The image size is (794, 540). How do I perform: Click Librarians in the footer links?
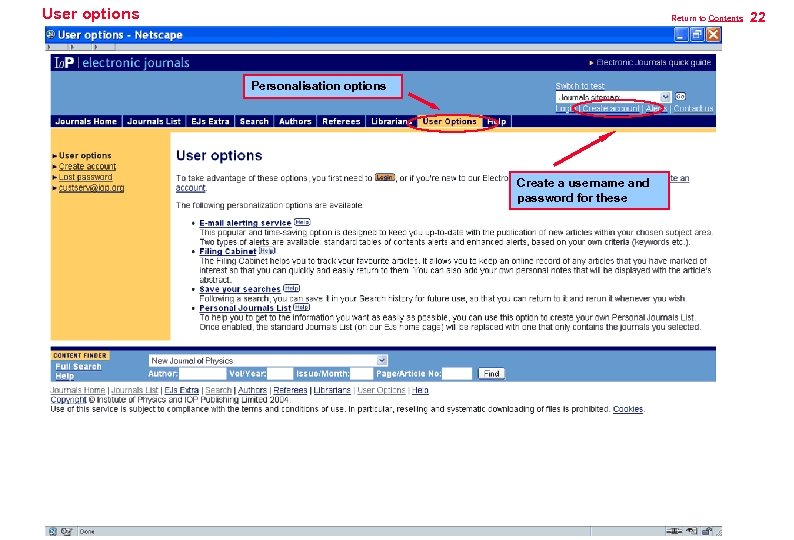coord(332,390)
